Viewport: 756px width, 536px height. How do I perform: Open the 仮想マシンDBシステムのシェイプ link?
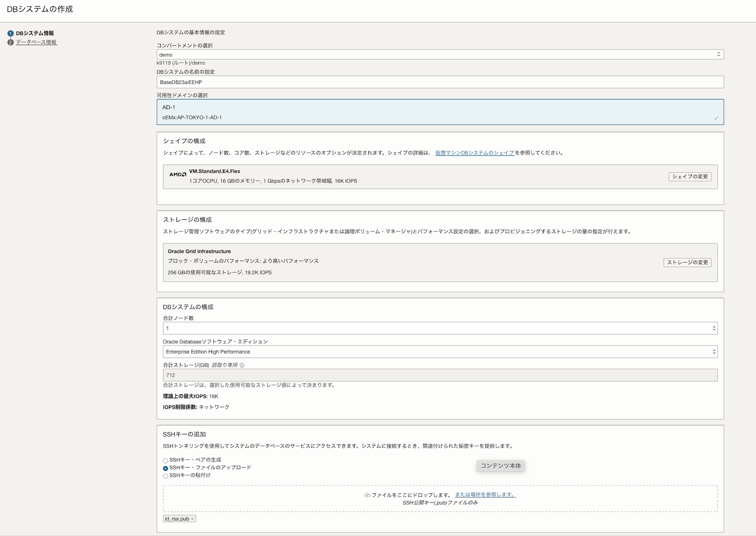475,153
